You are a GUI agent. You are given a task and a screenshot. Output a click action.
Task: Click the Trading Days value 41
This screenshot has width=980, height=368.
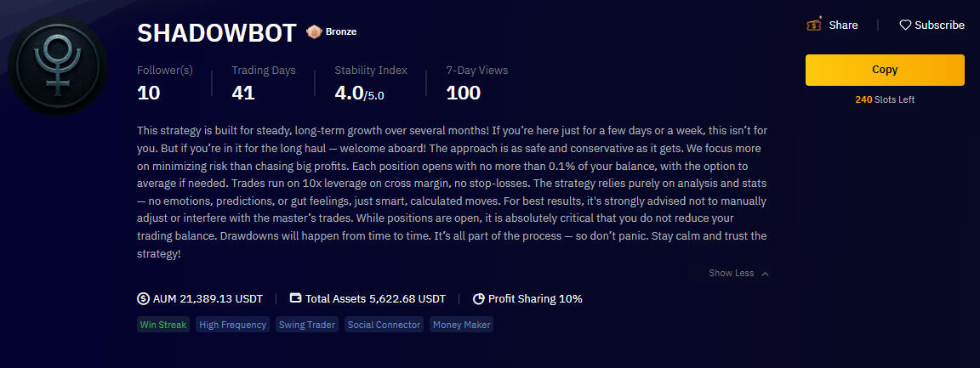click(x=243, y=93)
